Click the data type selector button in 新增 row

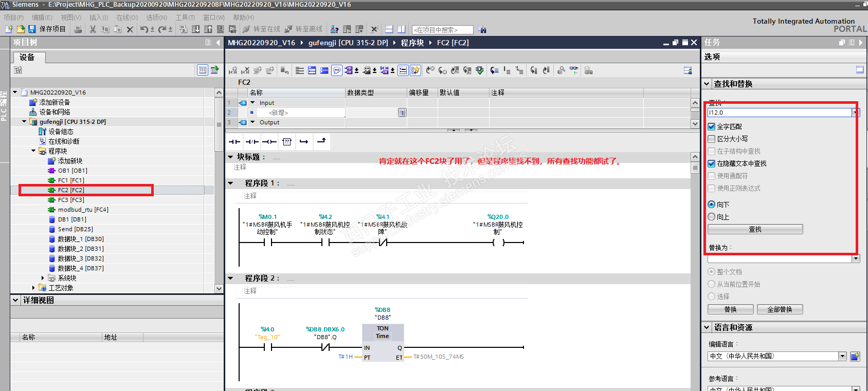(x=402, y=113)
